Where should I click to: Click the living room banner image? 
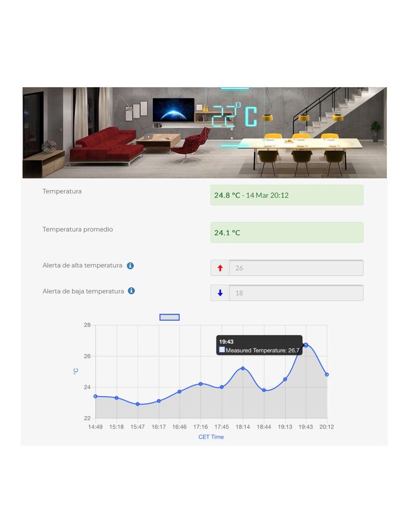coord(204,133)
